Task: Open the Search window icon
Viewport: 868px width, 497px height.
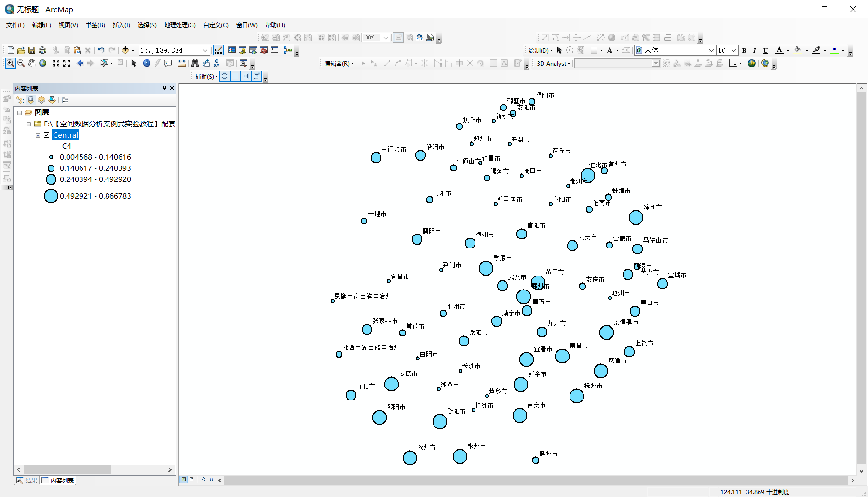Action: pyautogui.click(x=253, y=50)
